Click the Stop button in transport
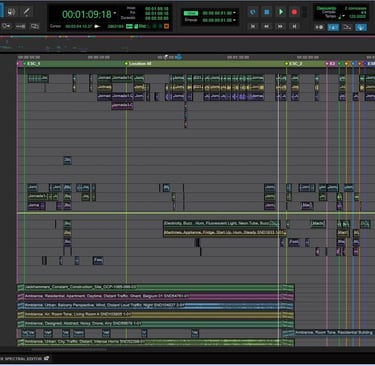This screenshot has width=375, height=366. tap(267, 12)
